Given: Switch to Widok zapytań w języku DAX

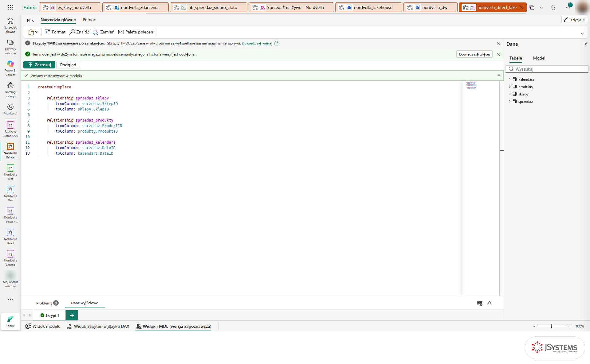Looking at the screenshot, I should point(98,326).
